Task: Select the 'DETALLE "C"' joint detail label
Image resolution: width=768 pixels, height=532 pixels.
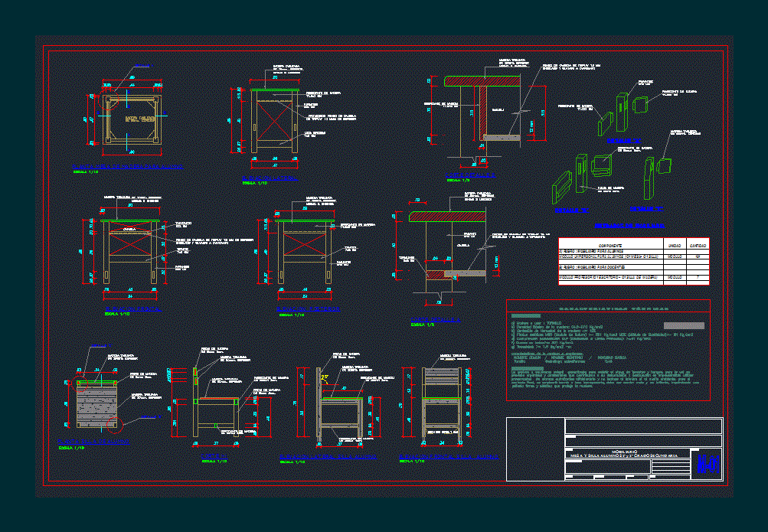Action: coord(646,208)
